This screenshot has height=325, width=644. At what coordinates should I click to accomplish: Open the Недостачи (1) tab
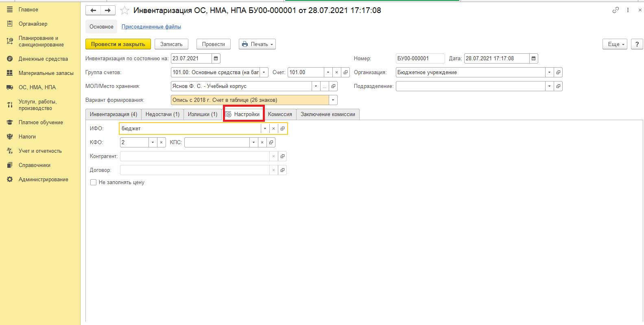162,114
